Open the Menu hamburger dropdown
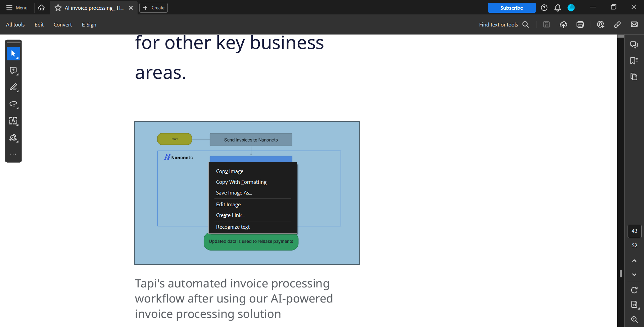This screenshot has height=327, width=644. tap(17, 8)
